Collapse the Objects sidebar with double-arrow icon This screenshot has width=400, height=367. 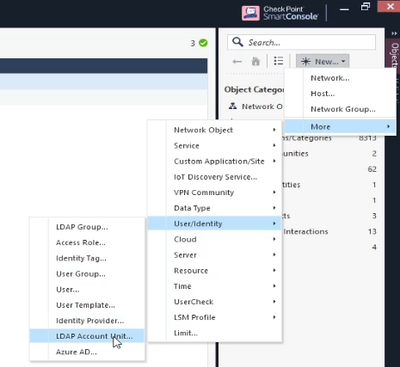tap(394, 33)
